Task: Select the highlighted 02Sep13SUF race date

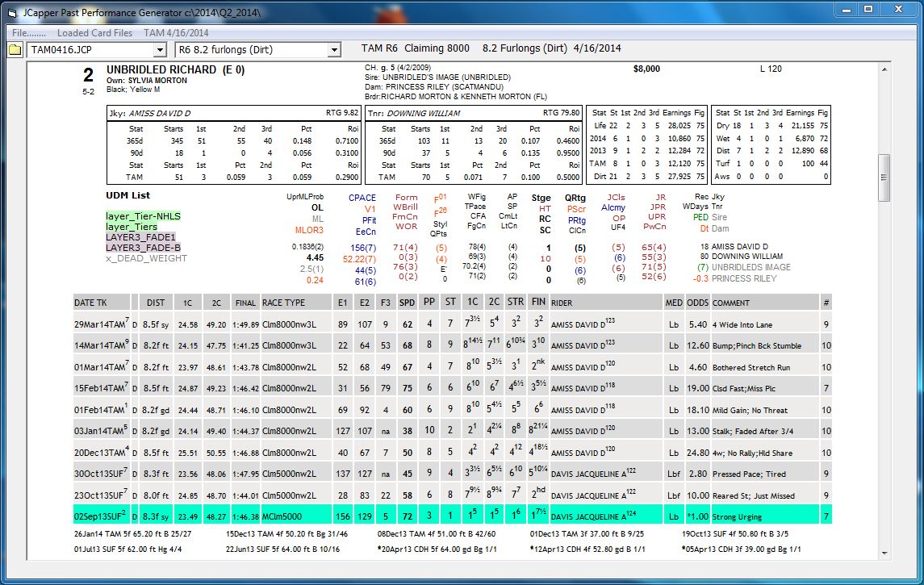Action: click(x=100, y=516)
